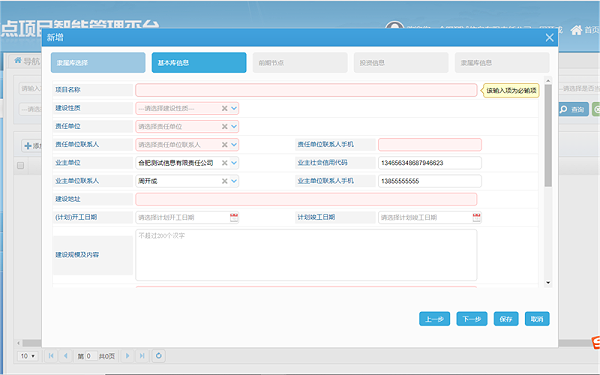Viewport: 600px width, 375px height.
Task: Click the search 查询 magnifier button
Action: pos(573,109)
